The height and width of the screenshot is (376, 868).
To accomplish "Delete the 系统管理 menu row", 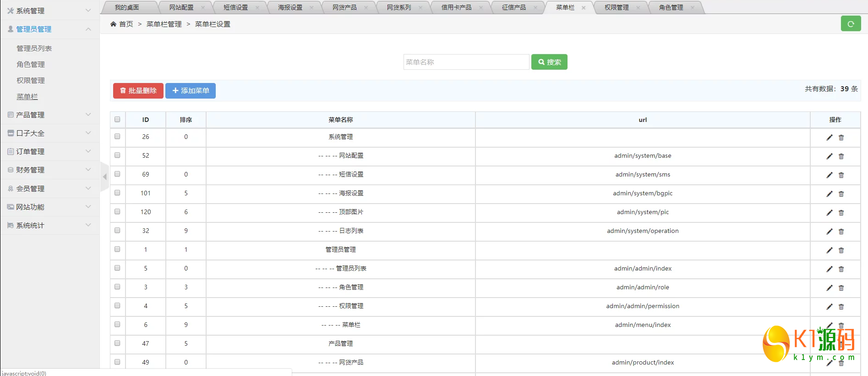I will point(841,138).
